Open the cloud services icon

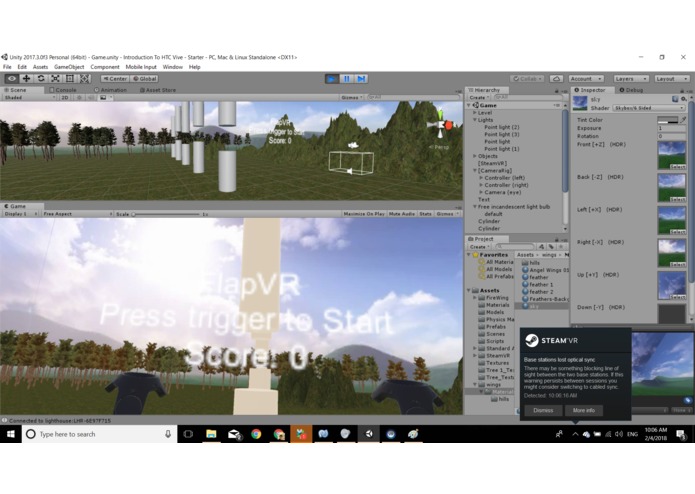pos(556,78)
